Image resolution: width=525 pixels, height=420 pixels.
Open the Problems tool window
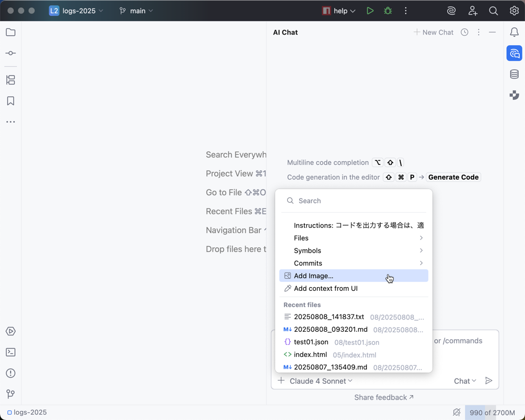tap(10, 373)
